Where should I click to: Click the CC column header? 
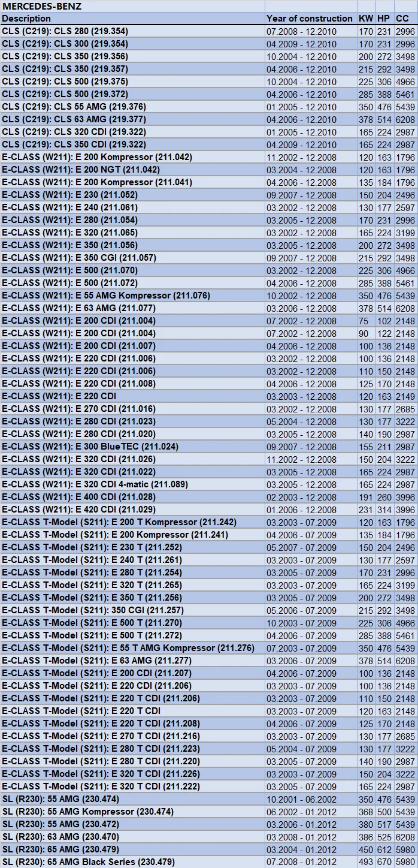coord(405,19)
